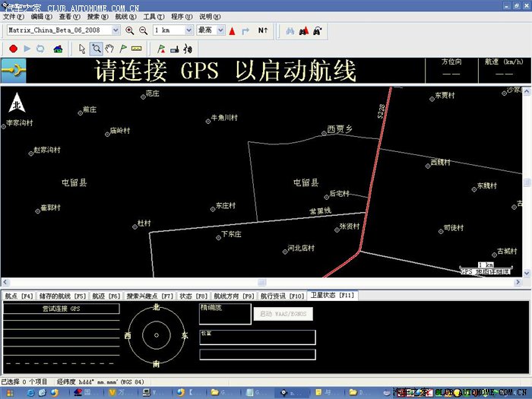
Task: Click the zoom out magnifier icon
Action: [143, 30]
